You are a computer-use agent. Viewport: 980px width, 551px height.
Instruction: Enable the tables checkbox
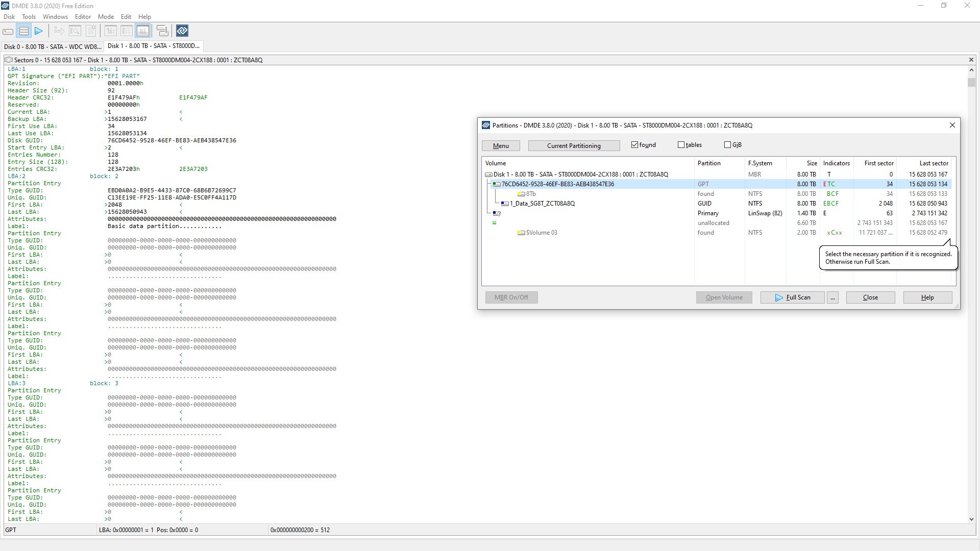681,145
